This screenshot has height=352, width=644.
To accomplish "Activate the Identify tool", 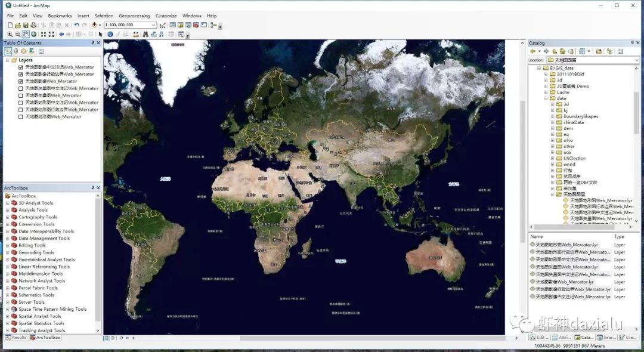I will tap(110, 35).
